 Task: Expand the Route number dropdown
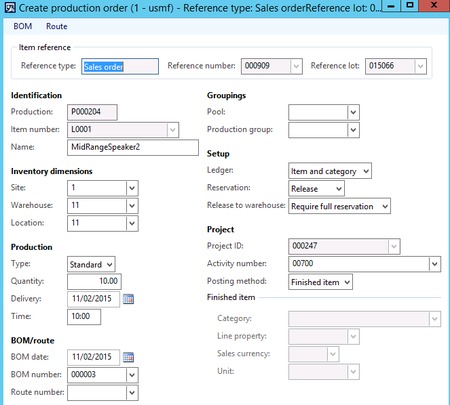pyautogui.click(x=132, y=393)
